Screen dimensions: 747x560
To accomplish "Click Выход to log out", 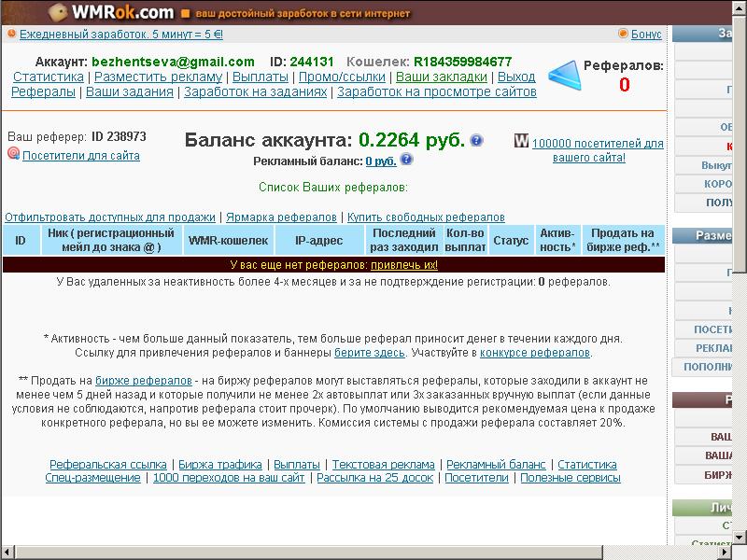I will [x=516, y=77].
